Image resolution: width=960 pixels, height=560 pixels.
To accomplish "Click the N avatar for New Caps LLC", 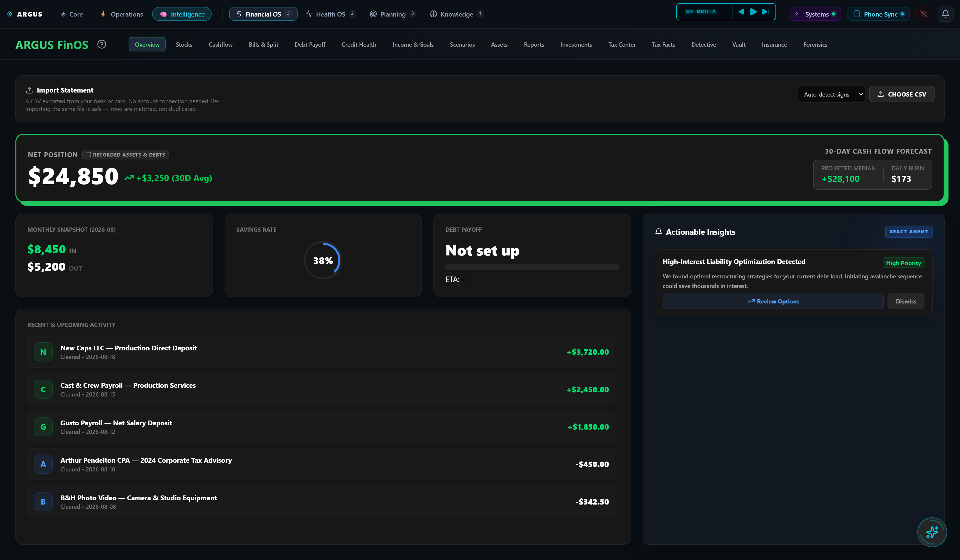I will click(43, 352).
